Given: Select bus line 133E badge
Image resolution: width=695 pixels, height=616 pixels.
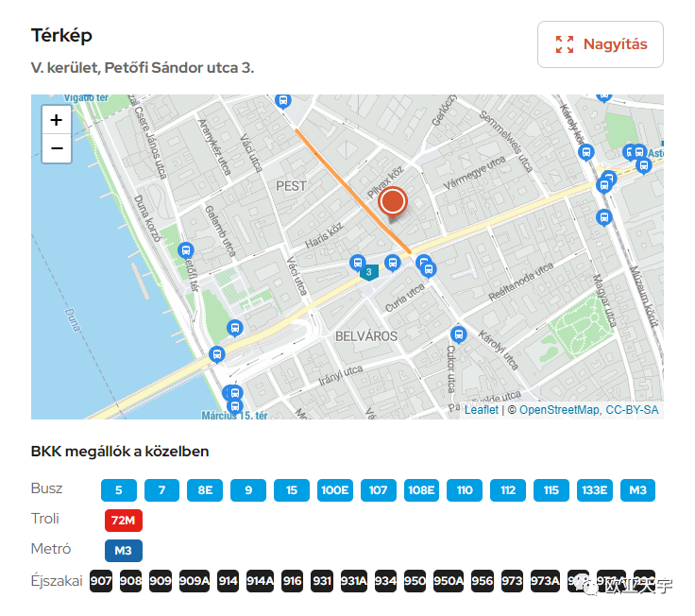Looking at the screenshot, I should (x=594, y=490).
